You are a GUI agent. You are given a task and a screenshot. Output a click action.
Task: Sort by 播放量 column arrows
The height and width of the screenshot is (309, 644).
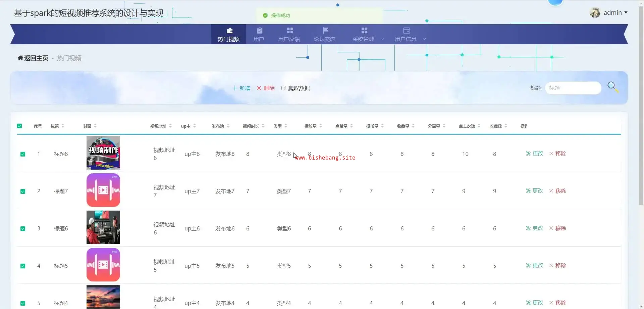(x=321, y=126)
